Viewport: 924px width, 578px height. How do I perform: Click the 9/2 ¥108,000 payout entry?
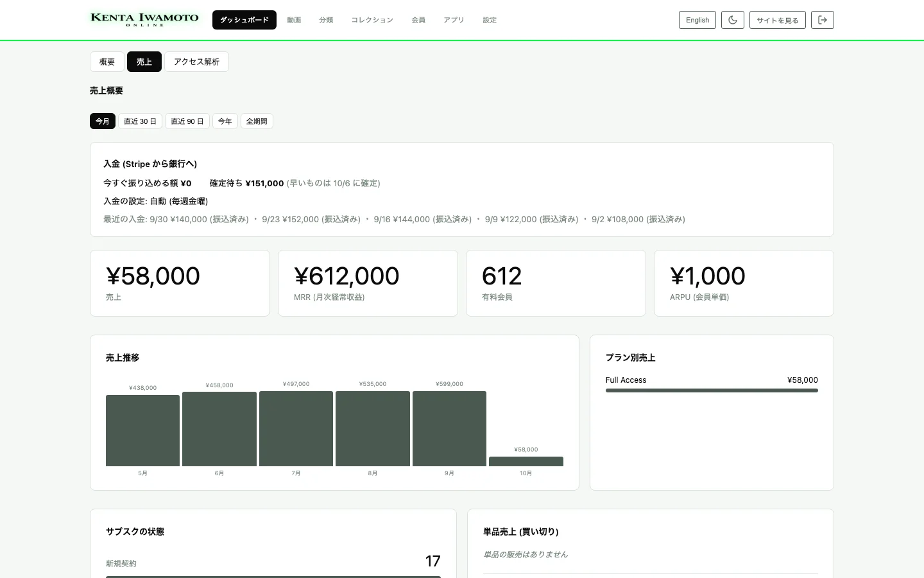point(638,219)
